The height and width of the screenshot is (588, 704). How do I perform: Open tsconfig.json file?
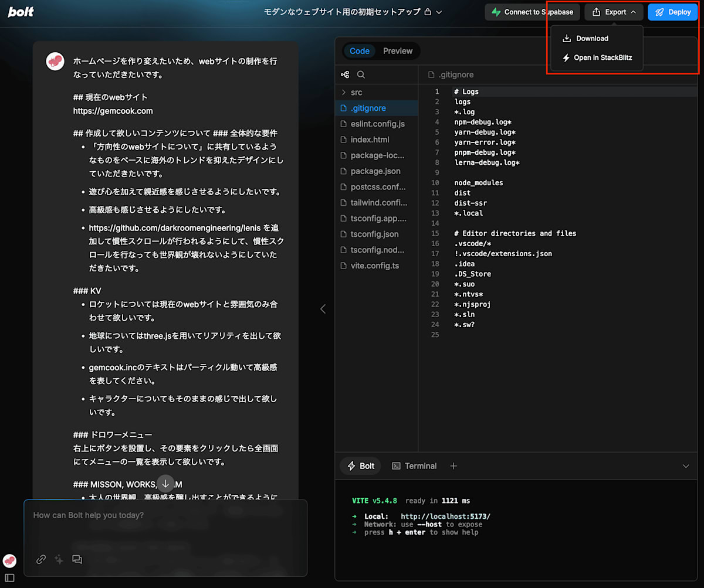(x=376, y=234)
